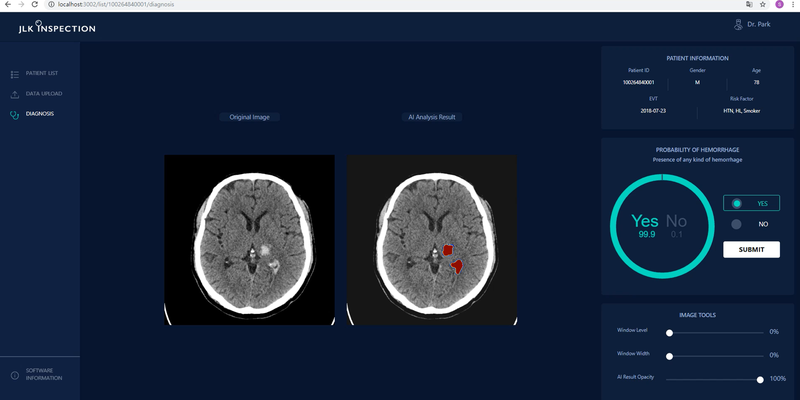This screenshot has width=800, height=400.
Task: Click the Software Information info icon
Action: [15, 375]
